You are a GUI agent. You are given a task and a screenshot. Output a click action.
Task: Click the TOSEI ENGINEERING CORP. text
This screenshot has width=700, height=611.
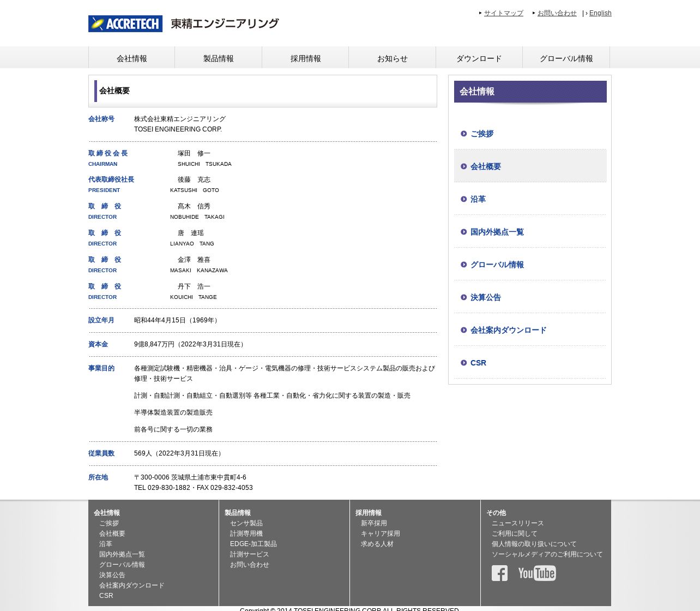pyautogui.click(x=178, y=129)
